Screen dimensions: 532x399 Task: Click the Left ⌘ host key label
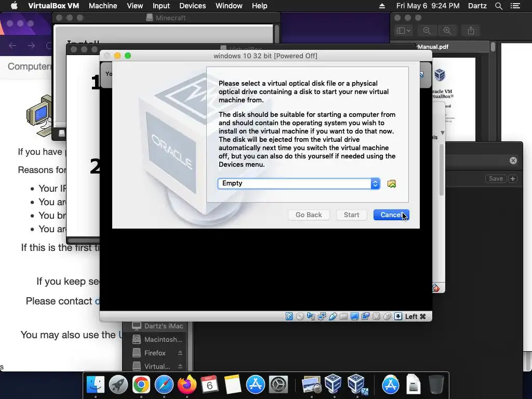(x=415, y=316)
